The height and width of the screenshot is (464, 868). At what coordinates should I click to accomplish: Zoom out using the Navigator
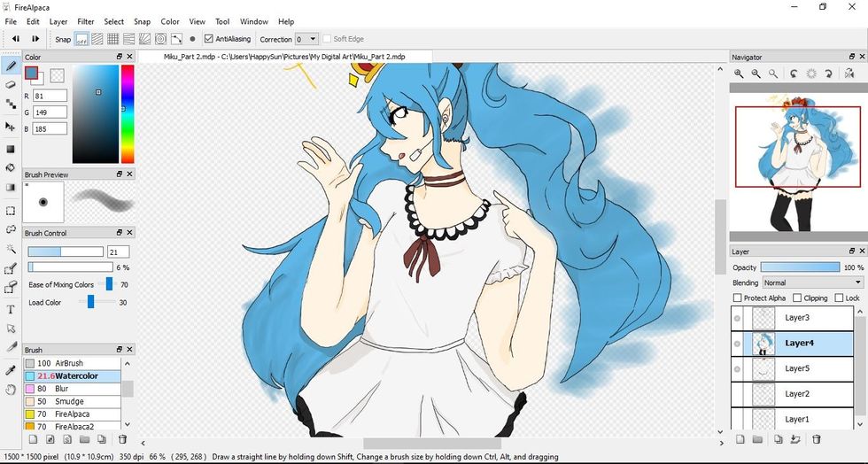pyautogui.click(x=756, y=73)
